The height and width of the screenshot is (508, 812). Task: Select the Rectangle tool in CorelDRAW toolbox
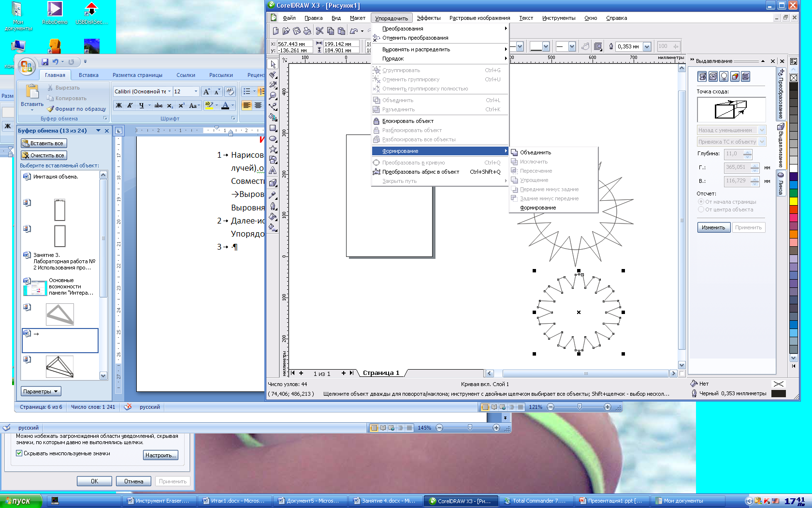(x=273, y=128)
